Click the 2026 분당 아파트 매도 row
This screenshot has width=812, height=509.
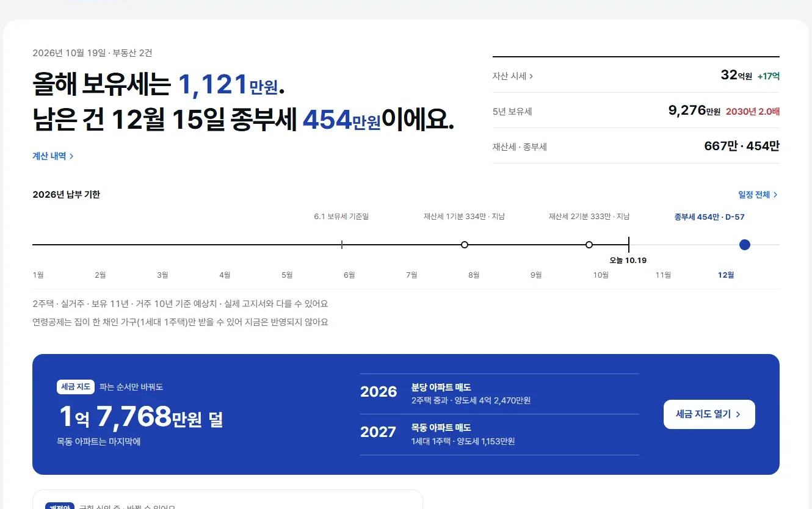[x=499, y=394]
